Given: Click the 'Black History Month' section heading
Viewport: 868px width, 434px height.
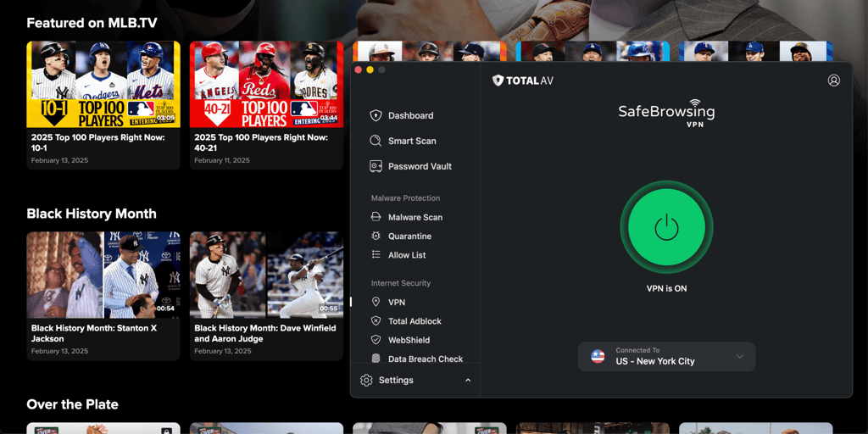Looking at the screenshot, I should point(92,214).
